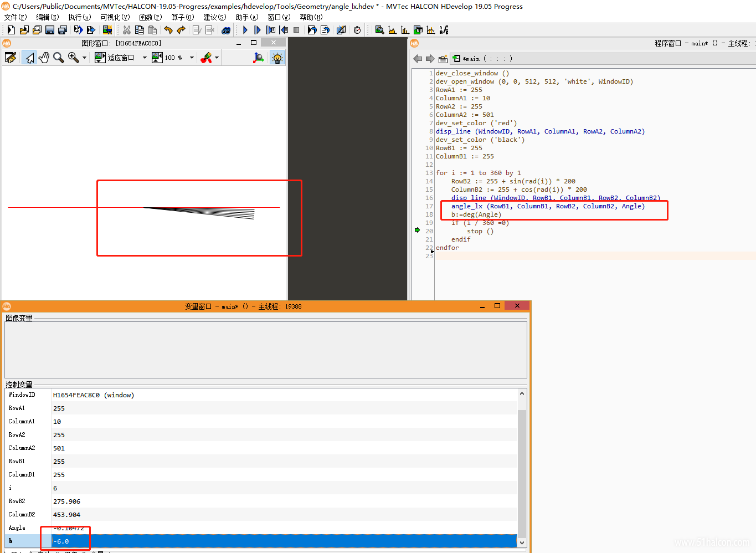Viewport: 756px width, 553px height.
Task: Maximize the 变量窗口 variable window
Action: 497,306
